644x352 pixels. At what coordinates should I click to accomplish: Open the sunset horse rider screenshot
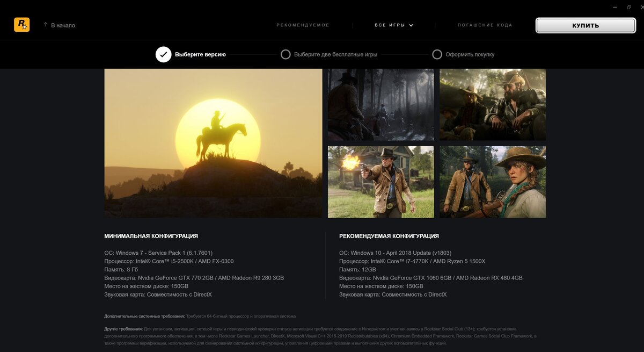pyautogui.click(x=214, y=143)
